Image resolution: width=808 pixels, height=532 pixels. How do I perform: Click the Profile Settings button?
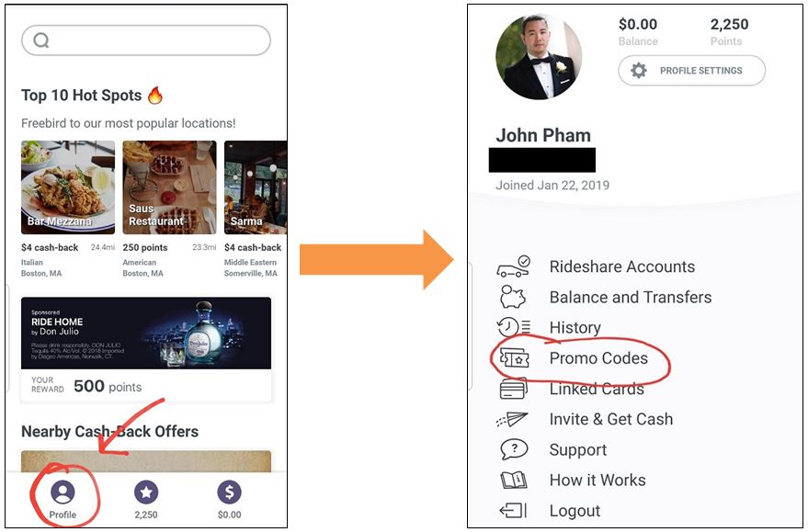click(691, 70)
